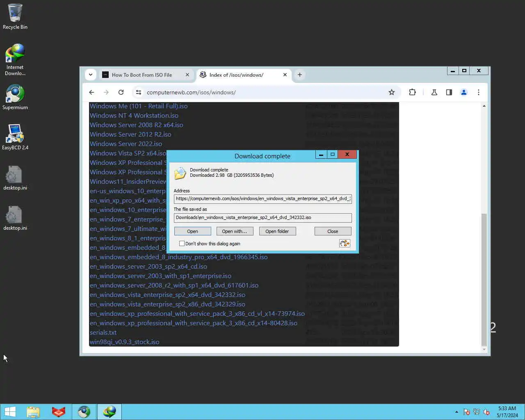Select the Supermium desktop shortcut

pyautogui.click(x=15, y=97)
